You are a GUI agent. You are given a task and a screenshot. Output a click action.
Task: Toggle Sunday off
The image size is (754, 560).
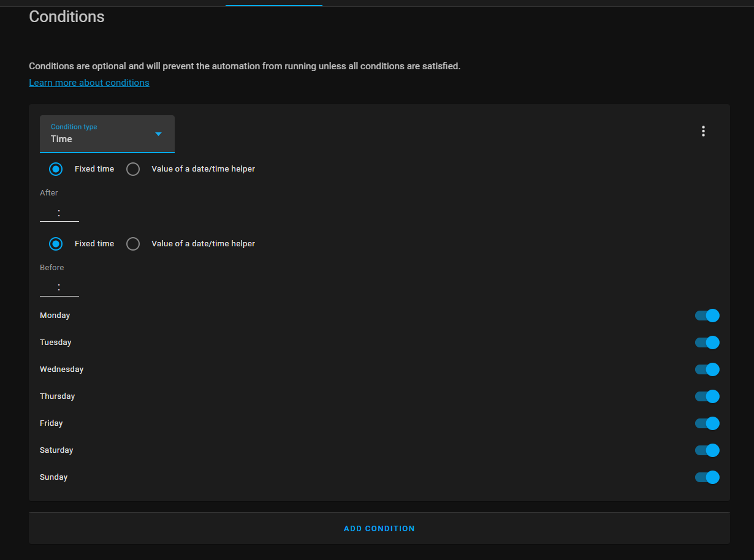click(x=707, y=477)
